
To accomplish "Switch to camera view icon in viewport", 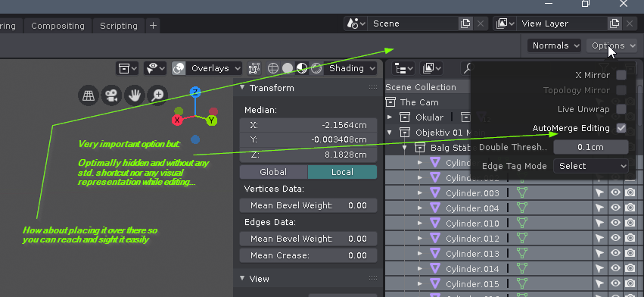I will pos(111,96).
